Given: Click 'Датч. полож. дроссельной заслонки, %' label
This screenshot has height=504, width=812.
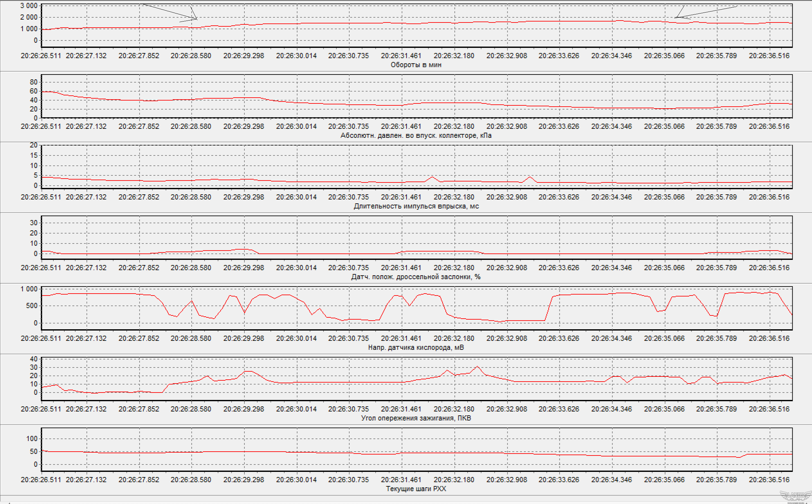Looking at the screenshot, I should [416, 277].
